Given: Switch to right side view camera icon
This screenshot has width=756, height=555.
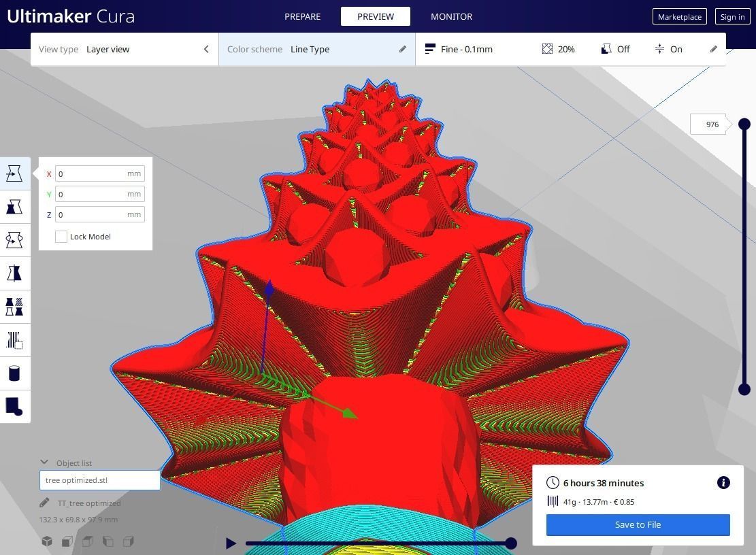Looking at the screenshot, I should 128,541.
